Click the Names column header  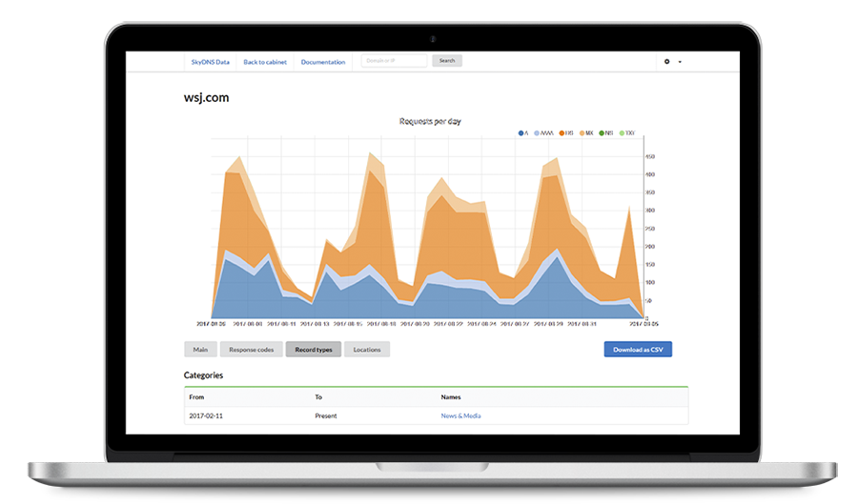click(451, 397)
